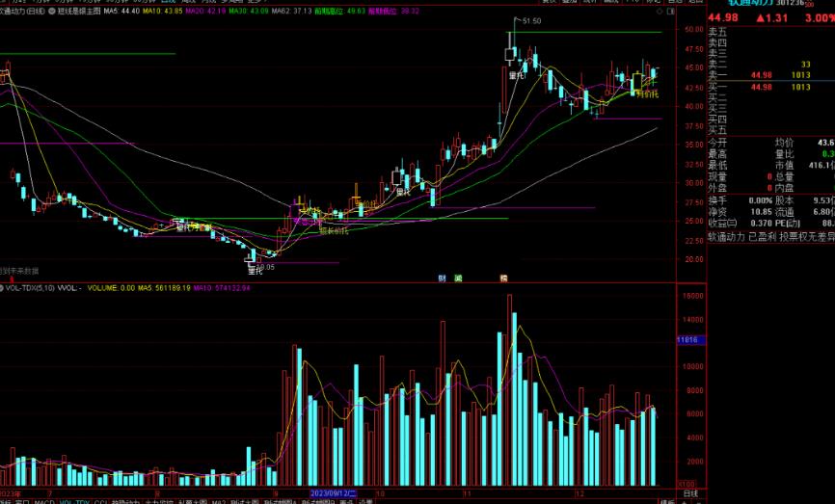Image resolution: width=835 pixels, height=504 pixels.
Task: Click the 流通 float shares field
Action: click(x=805, y=212)
